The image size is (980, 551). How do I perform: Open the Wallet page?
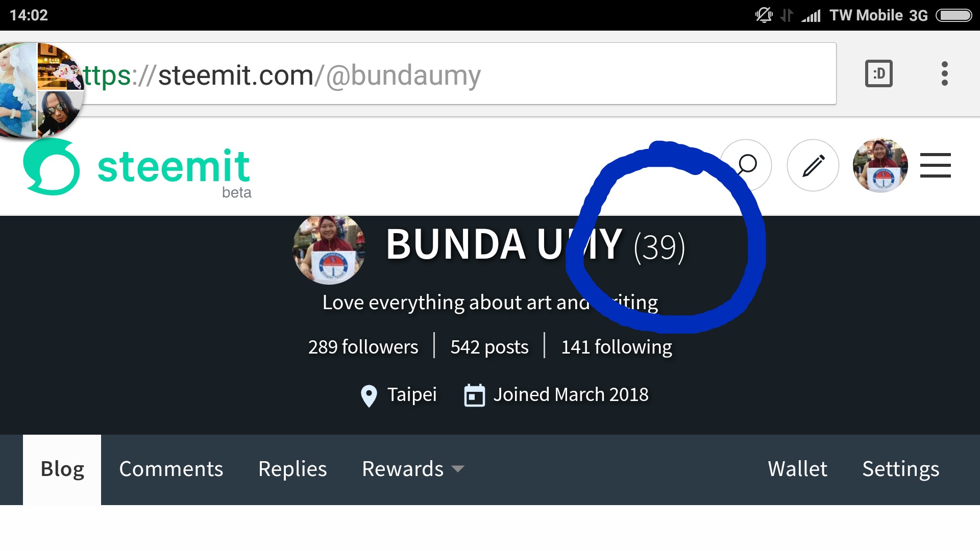[x=797, y=469]
